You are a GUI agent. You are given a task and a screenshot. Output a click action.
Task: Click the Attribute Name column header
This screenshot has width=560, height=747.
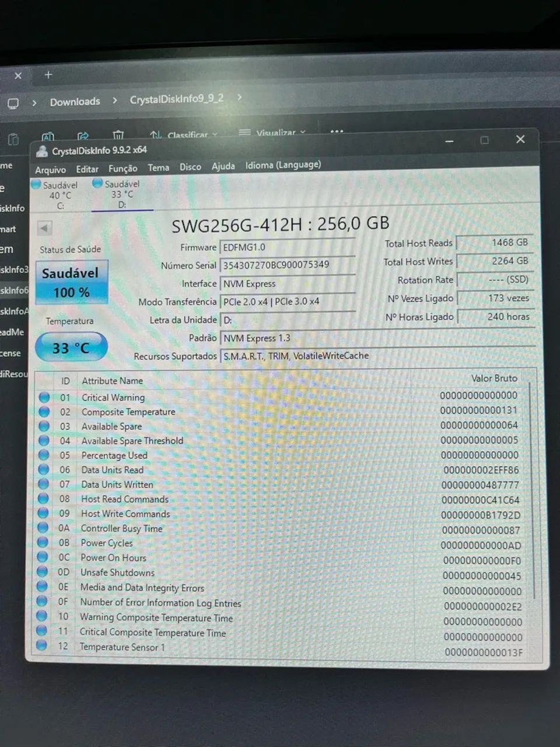pyautogui.click(x=112, y=381)
